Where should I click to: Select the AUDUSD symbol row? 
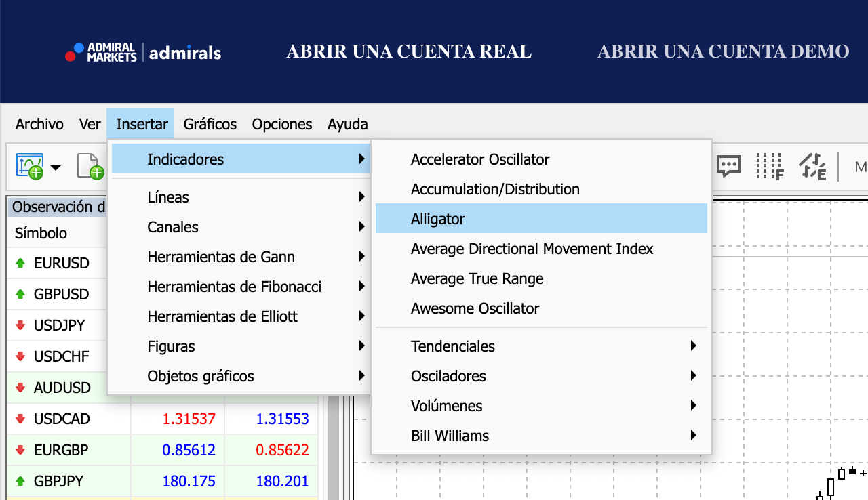(57, 388)
